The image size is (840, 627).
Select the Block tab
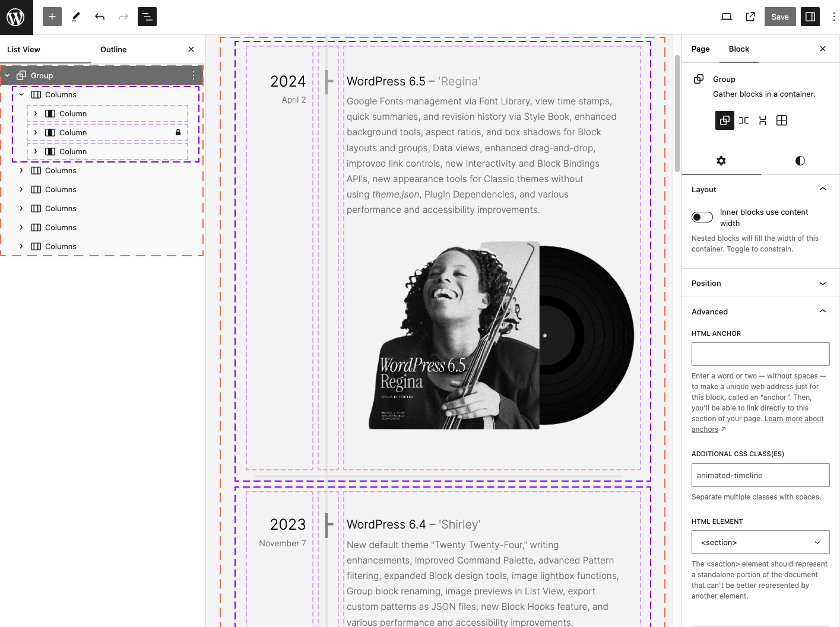point(739,49)
